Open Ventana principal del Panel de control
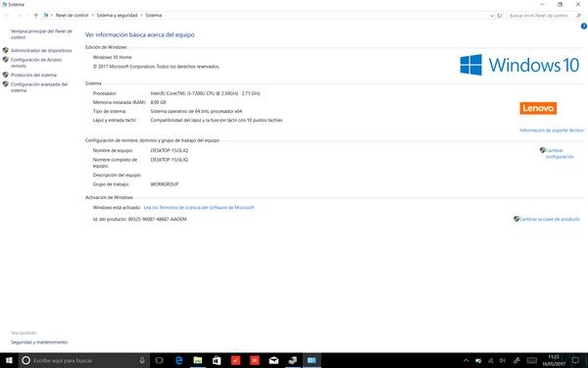 point(41,34)
